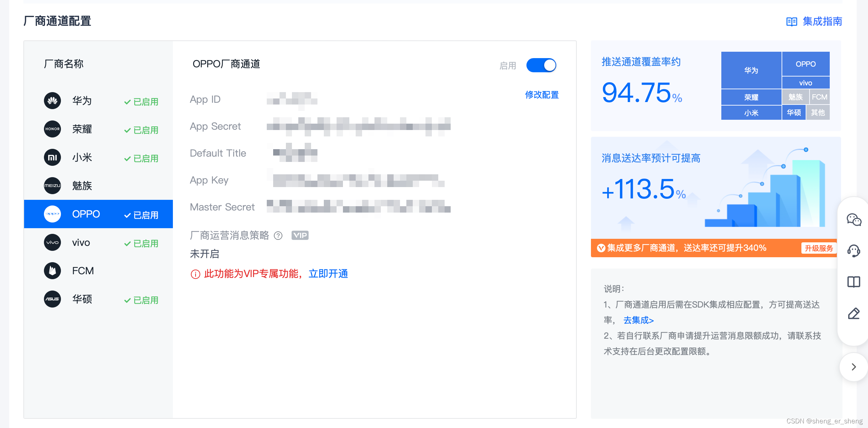Click the FCM Firebase logo icon
Screen dimensions: 868x428
click(x=52, y=271)
